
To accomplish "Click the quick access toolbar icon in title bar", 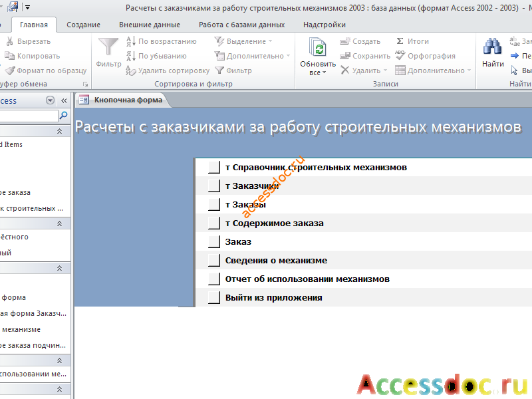I will coord(13,7).
